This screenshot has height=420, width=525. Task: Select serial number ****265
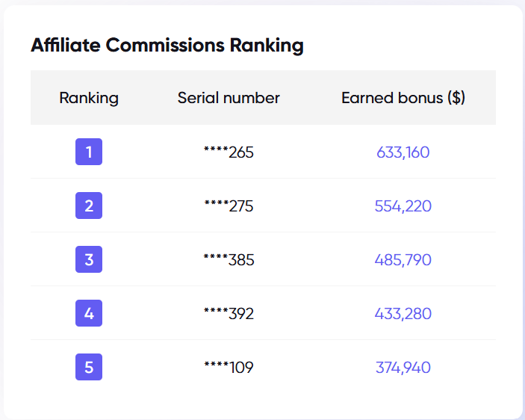pyautogui.click(x=229, y=152)
